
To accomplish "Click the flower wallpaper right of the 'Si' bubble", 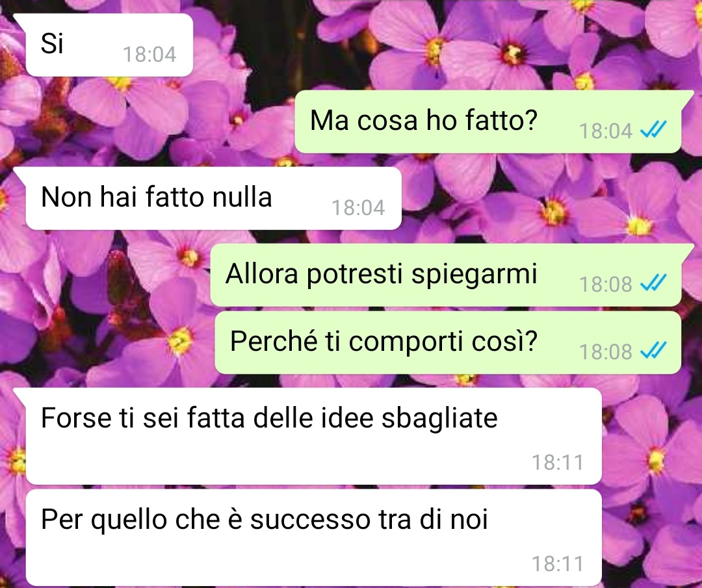I will tap(448, 45).
